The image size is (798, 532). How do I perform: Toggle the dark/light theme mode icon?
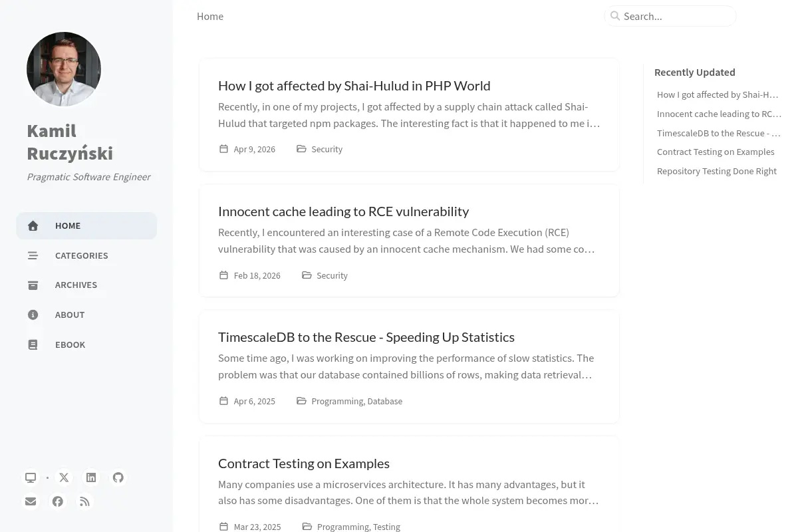point(31,477)
